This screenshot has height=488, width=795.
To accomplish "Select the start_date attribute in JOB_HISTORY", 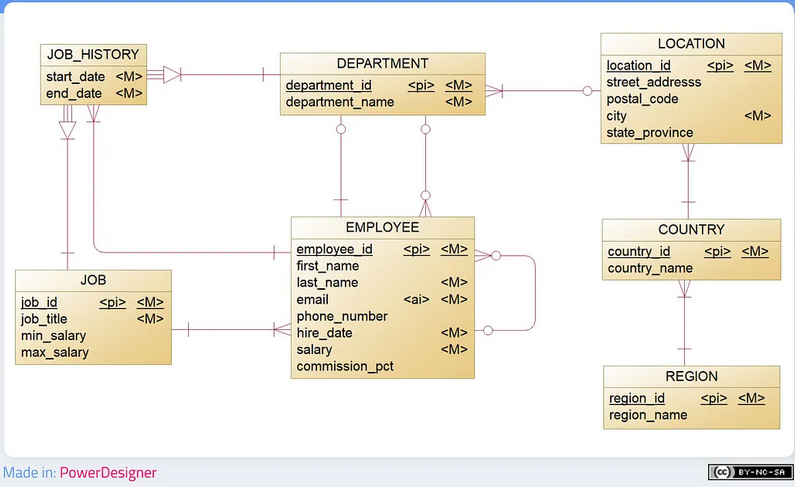I will [x=75, y=77].
